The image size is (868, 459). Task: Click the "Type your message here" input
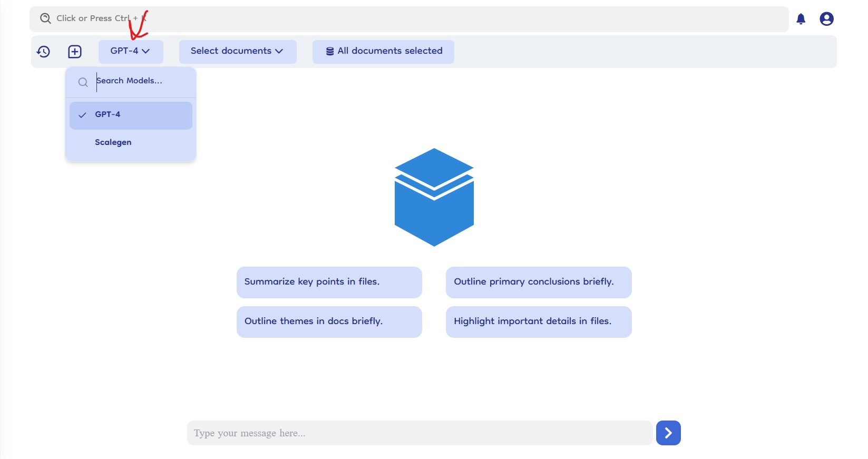click(x=419, y=433)
